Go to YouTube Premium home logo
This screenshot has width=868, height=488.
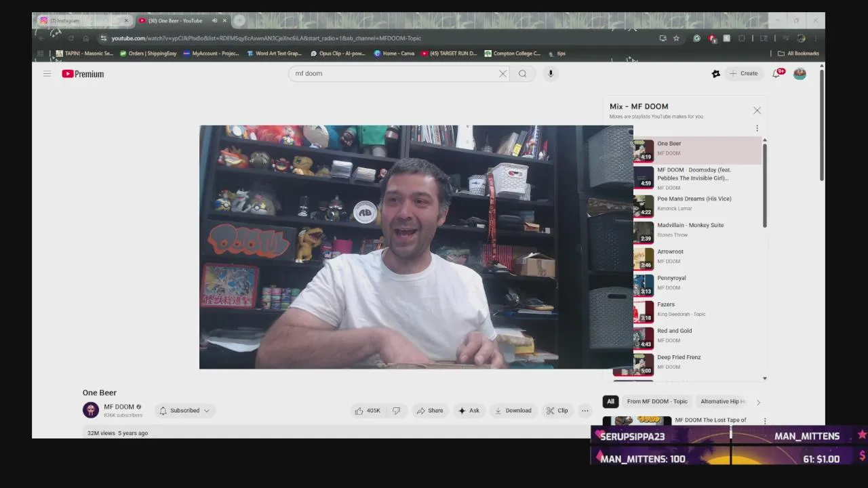pos(83,74)
